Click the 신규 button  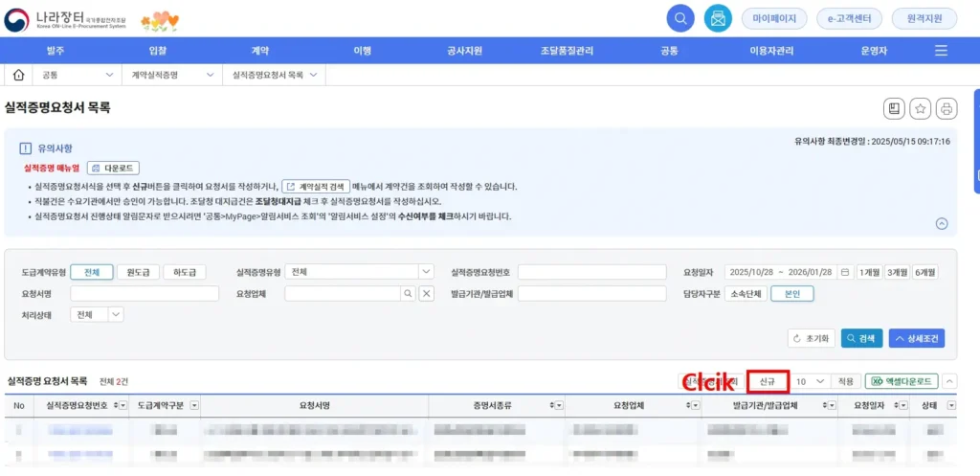point(768,381)
